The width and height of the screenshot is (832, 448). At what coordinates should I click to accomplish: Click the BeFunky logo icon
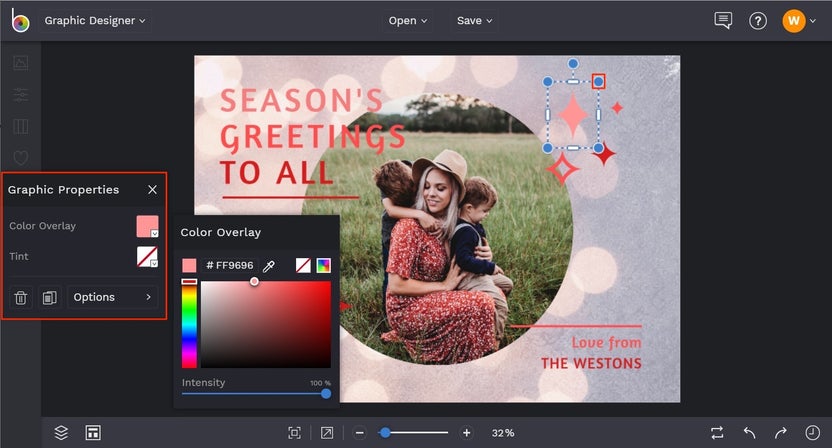tap(20, 21)
